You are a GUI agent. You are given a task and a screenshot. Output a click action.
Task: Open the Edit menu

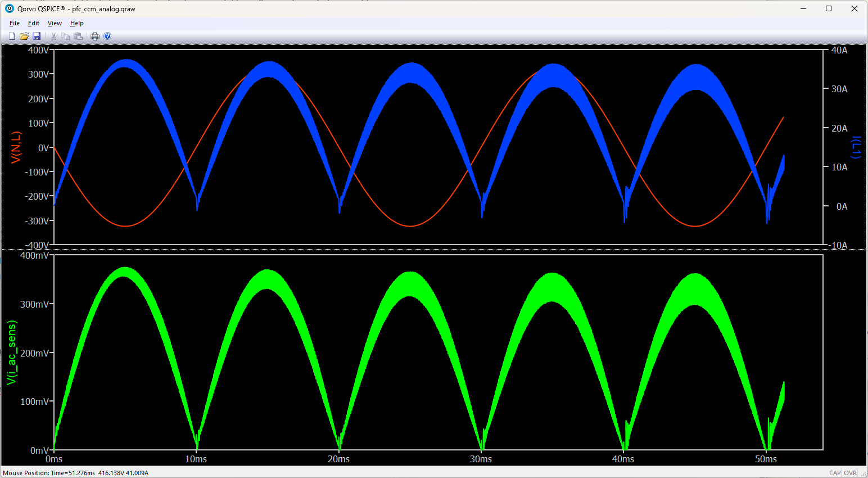coord(34,23)
